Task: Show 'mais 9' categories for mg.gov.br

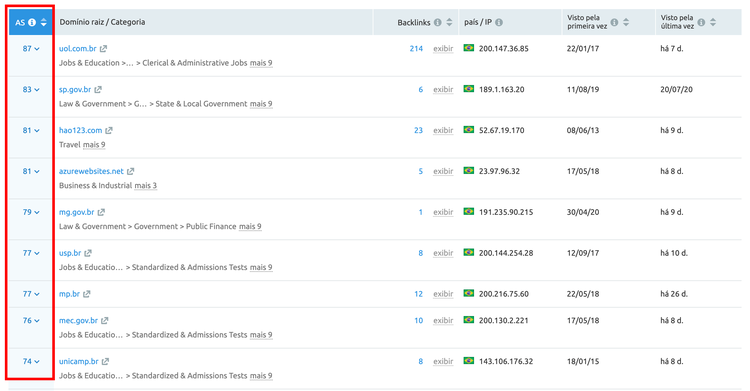Action: 250,226
